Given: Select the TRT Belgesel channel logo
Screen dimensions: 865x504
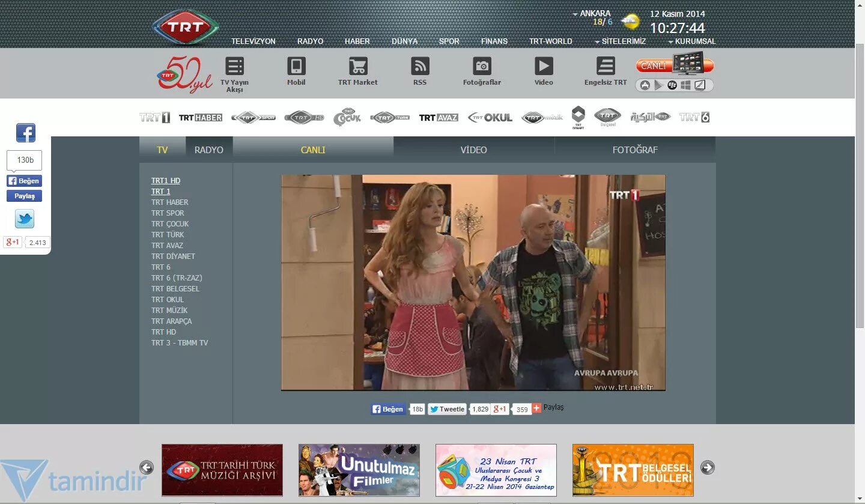Looking at the screenshot, I should [607, 117].
